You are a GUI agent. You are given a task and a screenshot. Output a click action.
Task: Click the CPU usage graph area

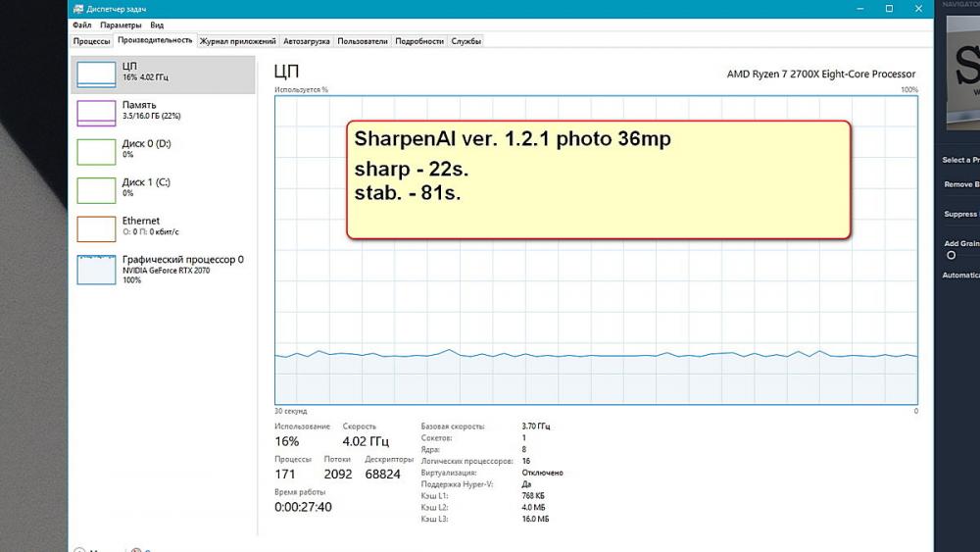[596, 250]
